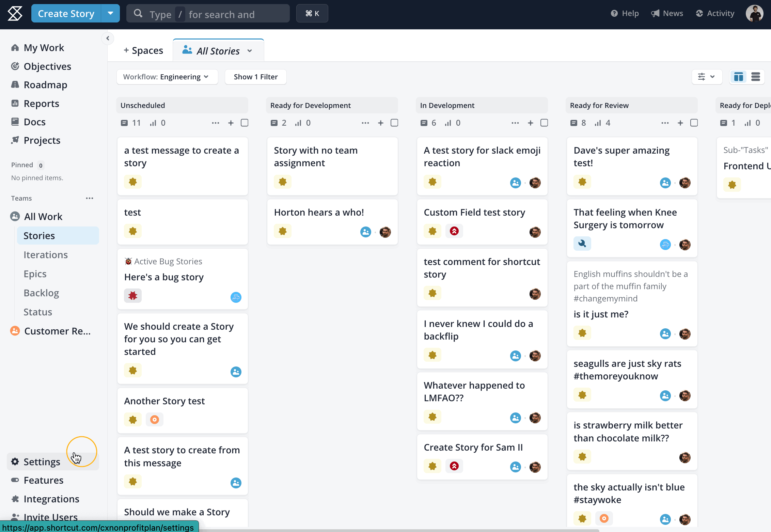Click the user profile avatar
The image size is (771, 532).
754,14
